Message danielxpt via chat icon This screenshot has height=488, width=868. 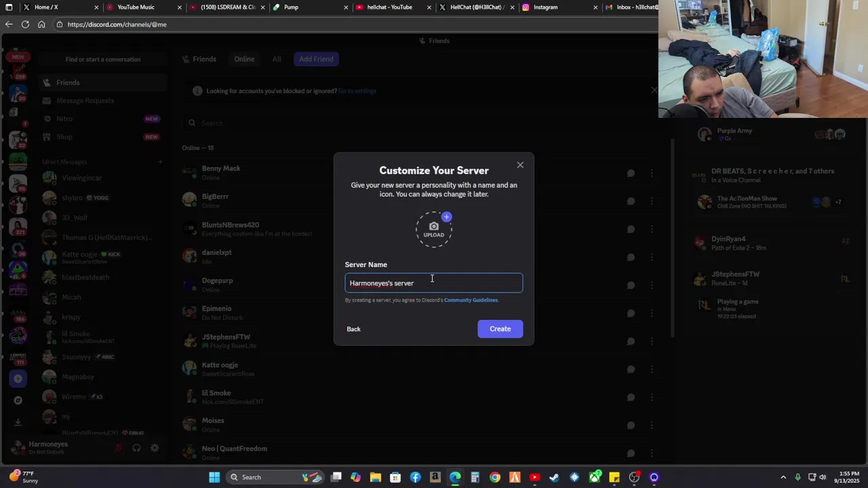click(x=631, y=257)
